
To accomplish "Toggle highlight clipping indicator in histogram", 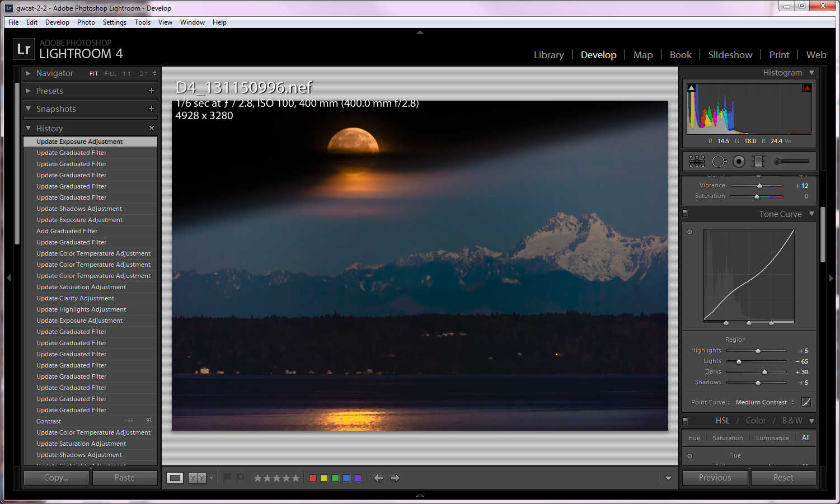I will coord(807,88).
